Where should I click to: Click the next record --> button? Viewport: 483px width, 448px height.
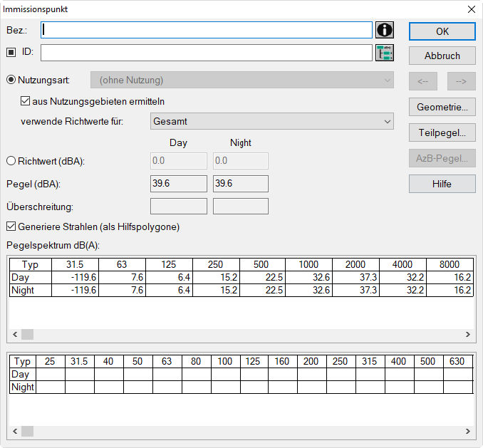461,81
